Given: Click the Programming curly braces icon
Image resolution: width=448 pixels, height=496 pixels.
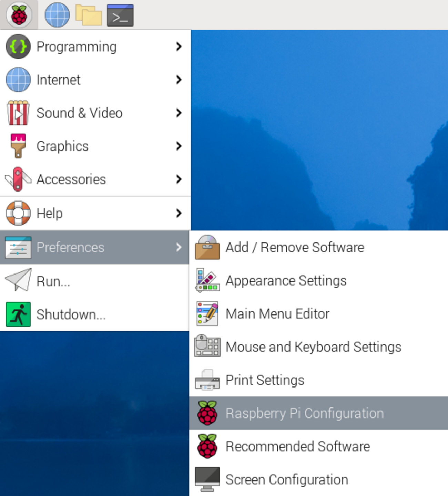Looking at the screenshot, I should coord(18,46).
